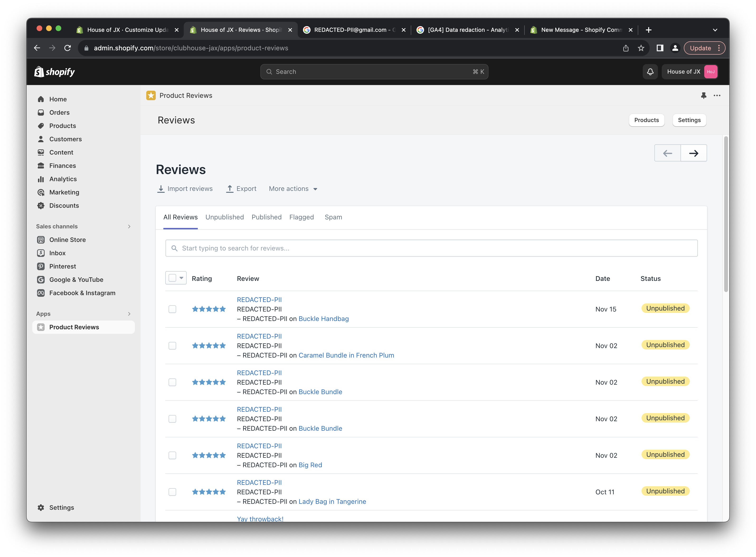Image resolution: width=756 pixels, height=557 pixels.
Task: Open Pinterest sales channel
Action: pyautogui.click(x=62, y=266)
